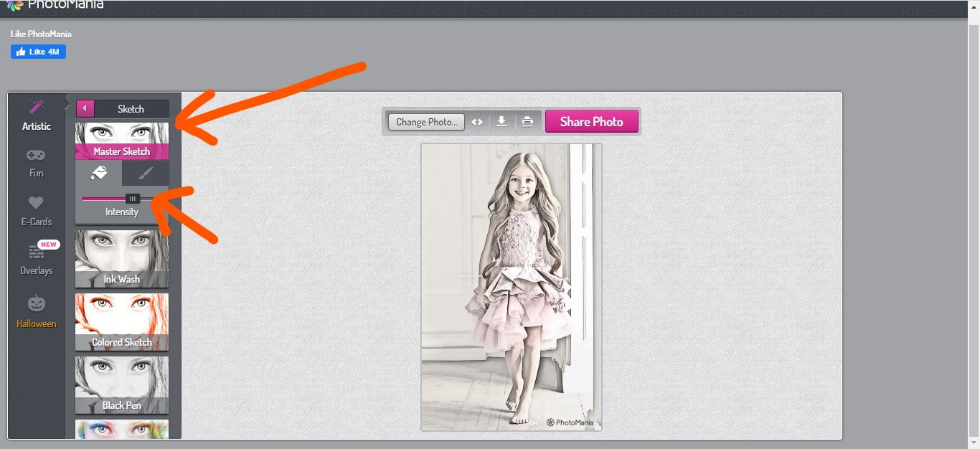
Task: Click the compare before/after arrows icon
Action: click(477, 122)
